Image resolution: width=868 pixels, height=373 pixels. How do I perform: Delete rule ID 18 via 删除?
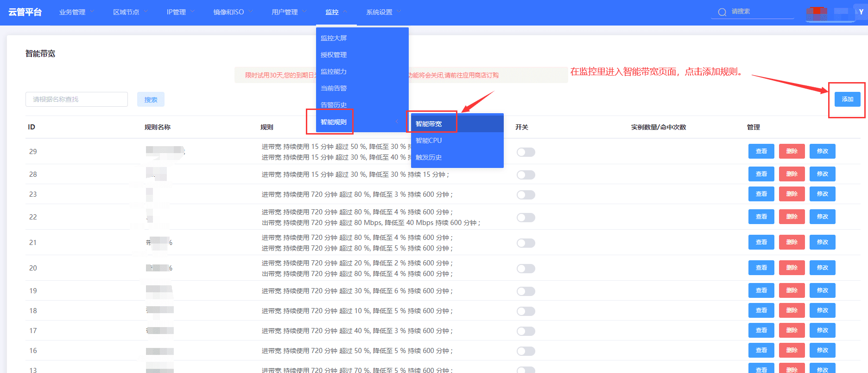pyautogui.click(x=792, y=310)
